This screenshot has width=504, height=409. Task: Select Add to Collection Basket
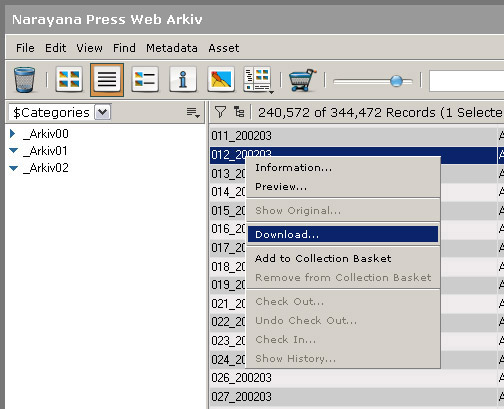(x=323, y=258)
